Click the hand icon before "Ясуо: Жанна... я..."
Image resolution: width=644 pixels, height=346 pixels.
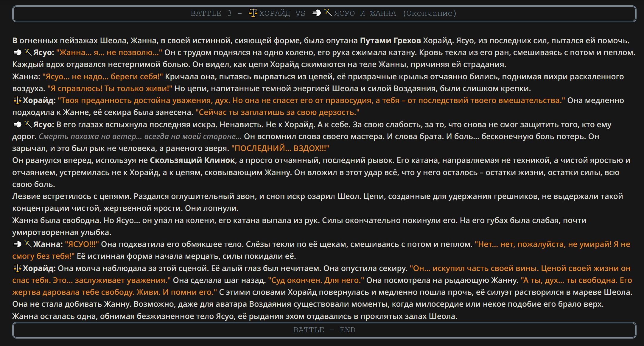(18, 52)
